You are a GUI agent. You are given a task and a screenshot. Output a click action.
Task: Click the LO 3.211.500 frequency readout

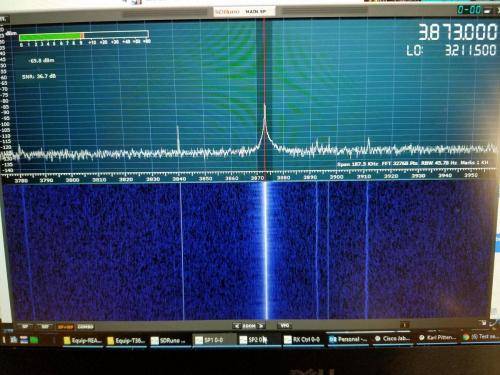(452, 50)
